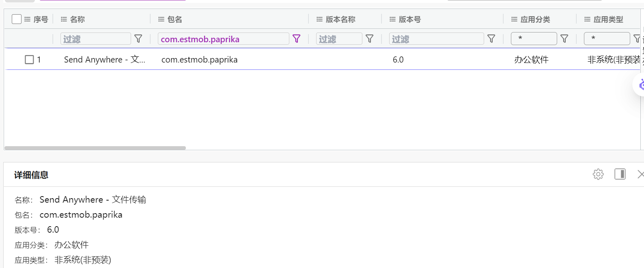Click 应用分类 value 办公软件 in details

click(x=71, y=244)
